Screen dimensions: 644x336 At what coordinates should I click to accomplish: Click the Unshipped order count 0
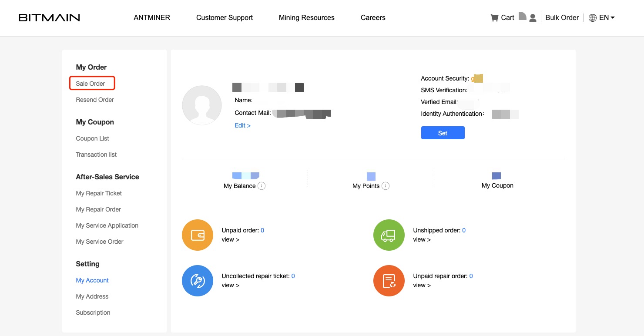[464, 230]
